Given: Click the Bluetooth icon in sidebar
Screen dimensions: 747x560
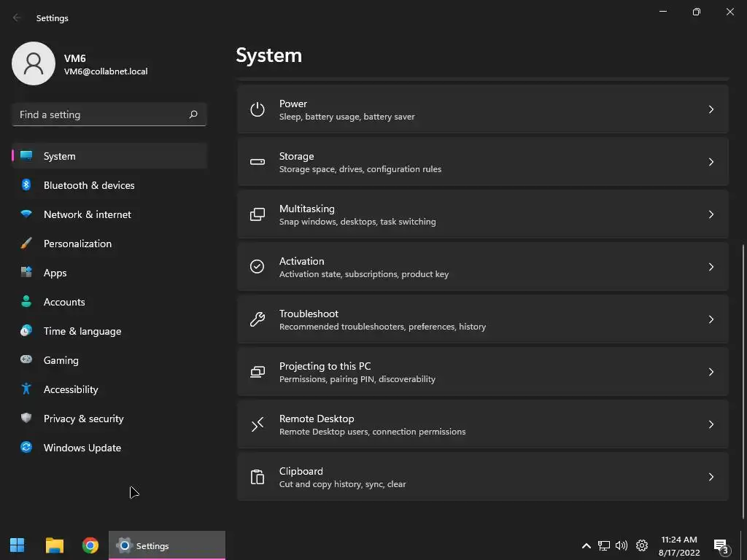Looking at the screenshot, I should click(26, 184).
